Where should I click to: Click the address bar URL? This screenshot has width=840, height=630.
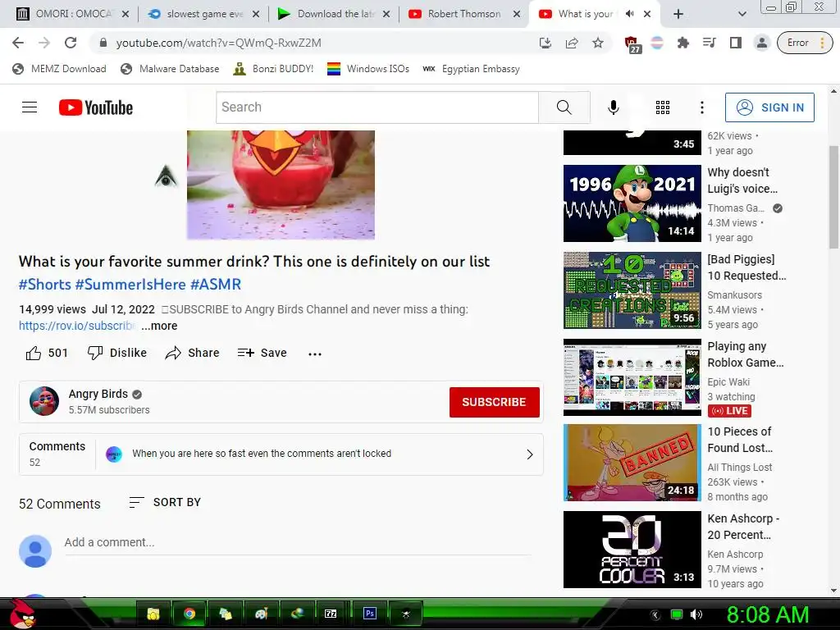coord(218,43)
